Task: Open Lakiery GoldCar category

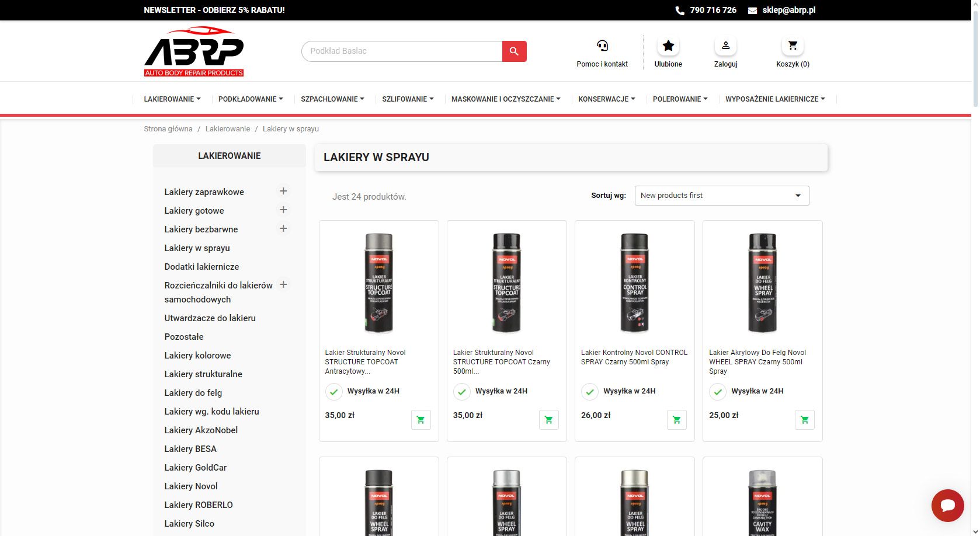Action: [196, 468]
